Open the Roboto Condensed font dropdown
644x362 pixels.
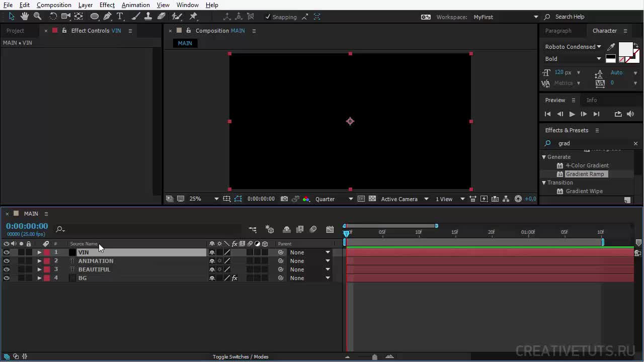573,47
